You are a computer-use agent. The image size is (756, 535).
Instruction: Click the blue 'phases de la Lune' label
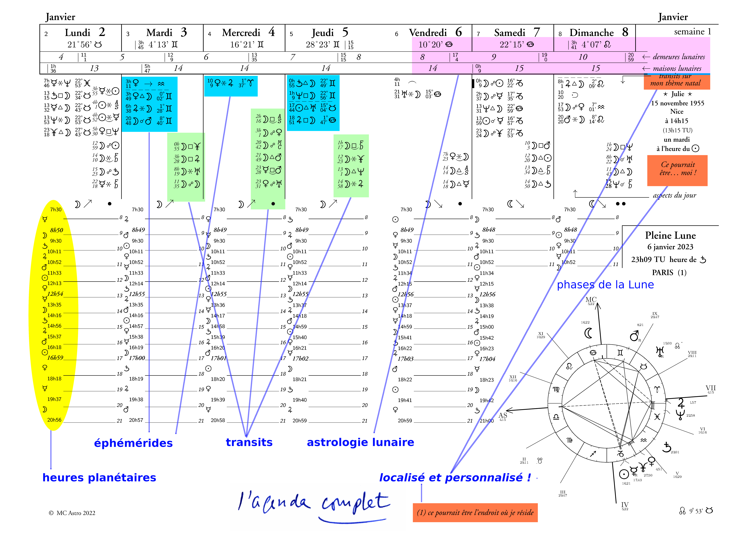(605, 285)
